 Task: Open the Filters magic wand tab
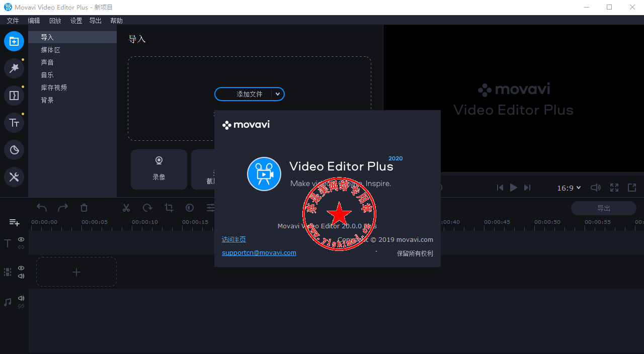(x=14, y=68)
